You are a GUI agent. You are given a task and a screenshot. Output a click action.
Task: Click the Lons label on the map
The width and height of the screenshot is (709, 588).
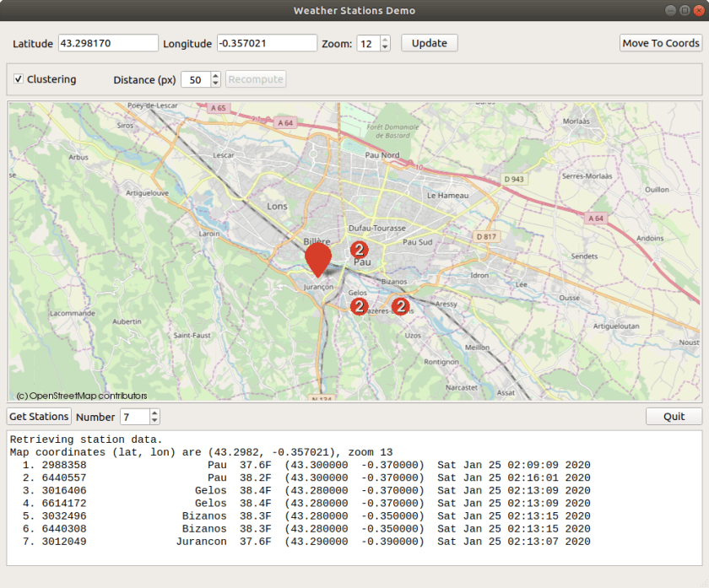(x=277, y=206)
